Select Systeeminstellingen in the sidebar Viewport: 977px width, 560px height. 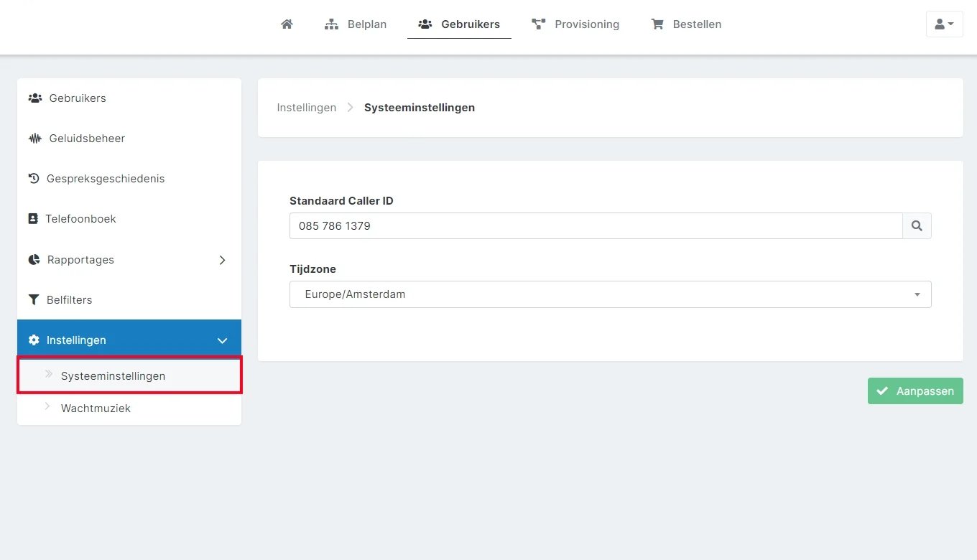pyautogui.click(x=129, y=375)
